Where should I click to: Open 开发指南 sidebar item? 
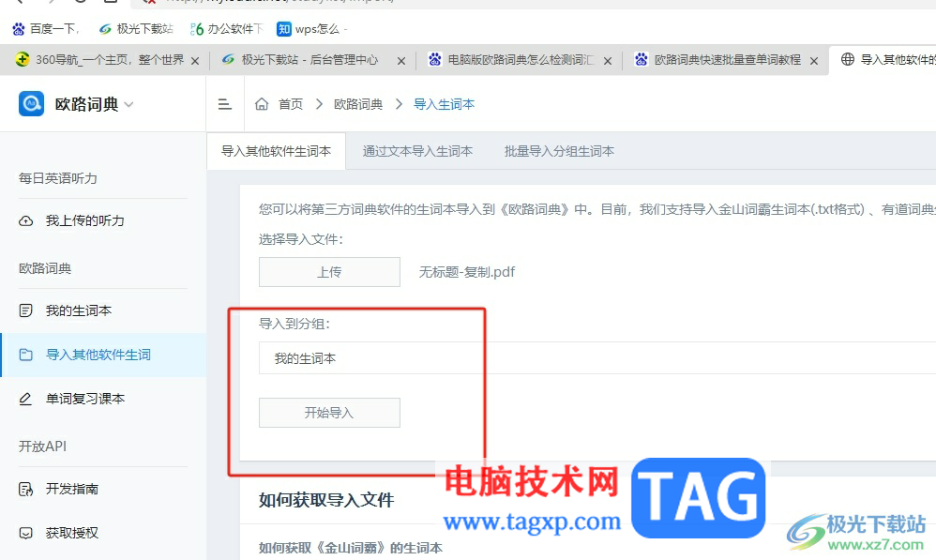[71, 489]
